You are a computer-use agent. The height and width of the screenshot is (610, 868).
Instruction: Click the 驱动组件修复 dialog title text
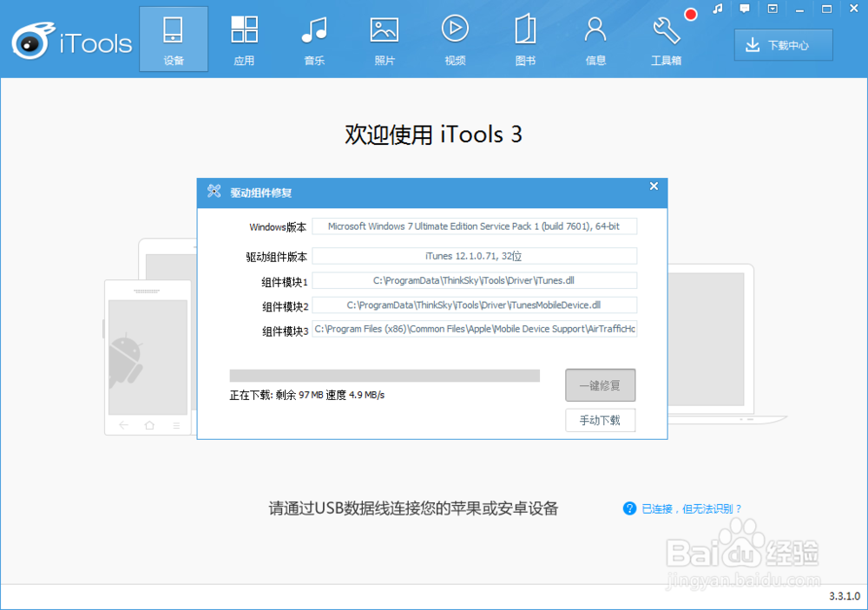(x=260, y=193)
